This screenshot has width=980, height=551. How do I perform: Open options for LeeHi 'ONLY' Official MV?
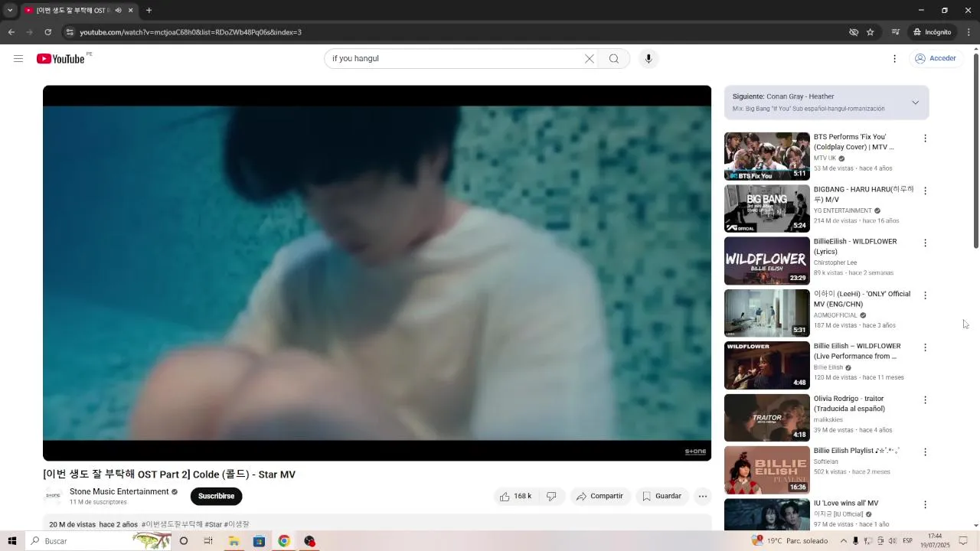(925, 295)
